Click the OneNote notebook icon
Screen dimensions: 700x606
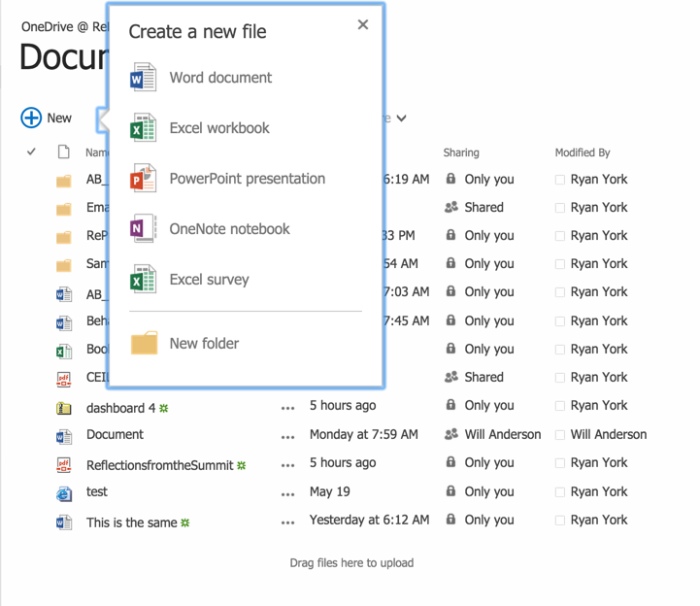143,228
